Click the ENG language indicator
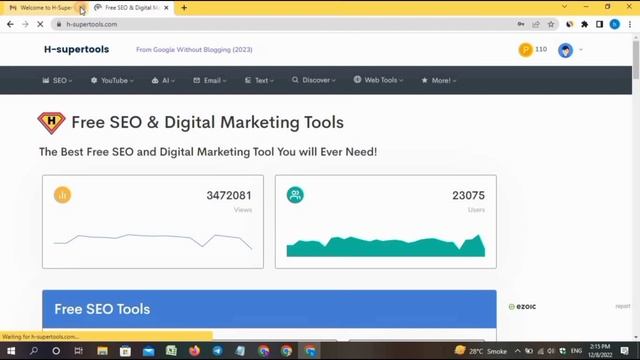Viewport: 640px width, 360px height. (576, 351)
